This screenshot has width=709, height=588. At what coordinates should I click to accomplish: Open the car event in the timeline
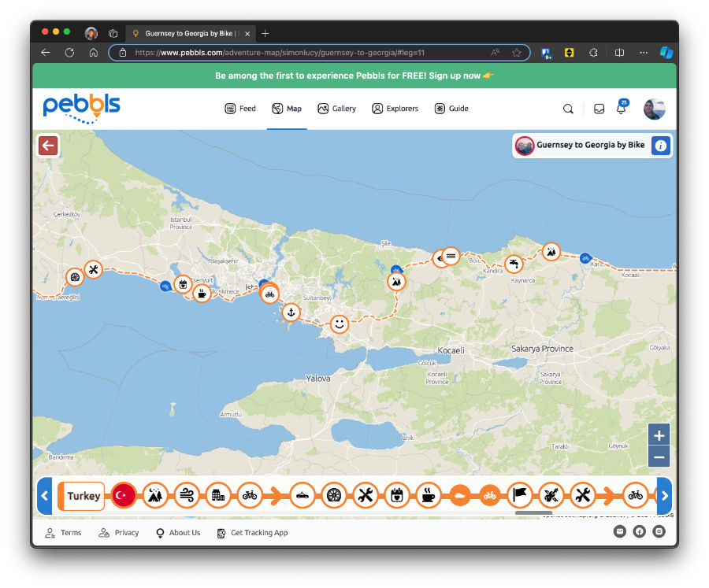(303, 496)
